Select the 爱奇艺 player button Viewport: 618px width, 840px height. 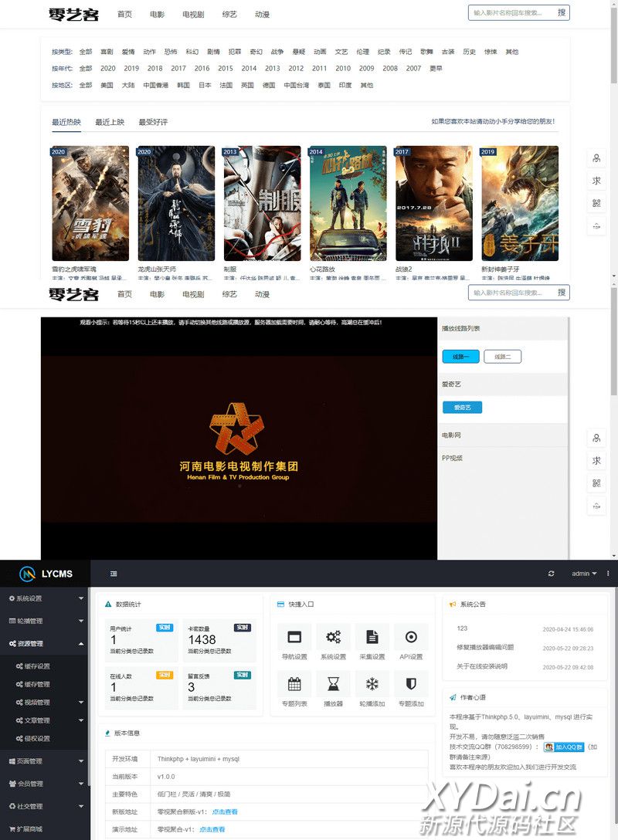point(462,407)
